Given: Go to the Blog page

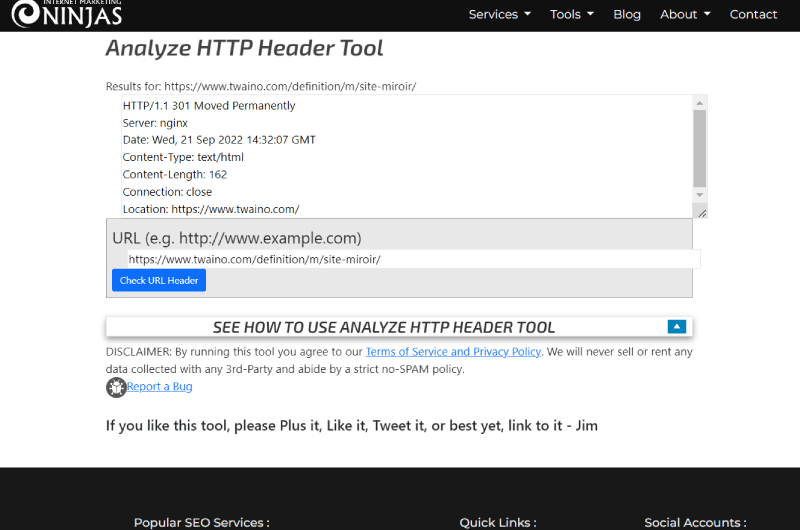Looking at the screenshot, I should tap(627, 14).
